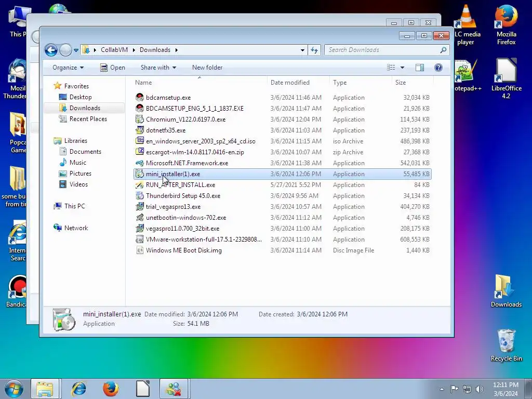The height and width of the screenshot is (399, 532).
Task: Toggle the preview pane
Action: (x=420, y=68)
